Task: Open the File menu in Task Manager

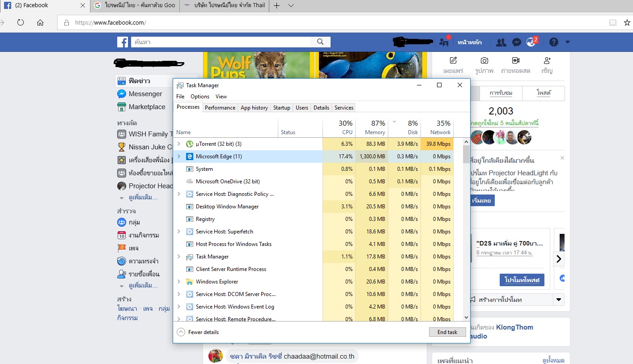Action: [x=180, y=97]
